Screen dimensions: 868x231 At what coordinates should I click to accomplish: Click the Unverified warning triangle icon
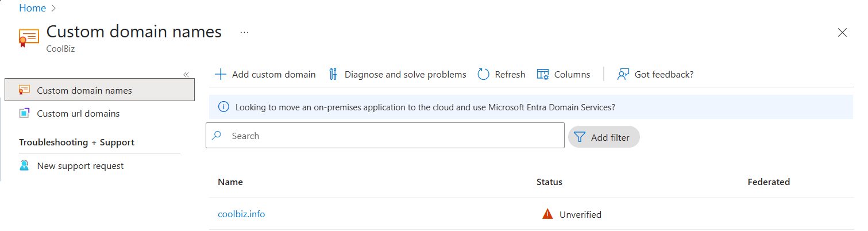tap(547, 214)
